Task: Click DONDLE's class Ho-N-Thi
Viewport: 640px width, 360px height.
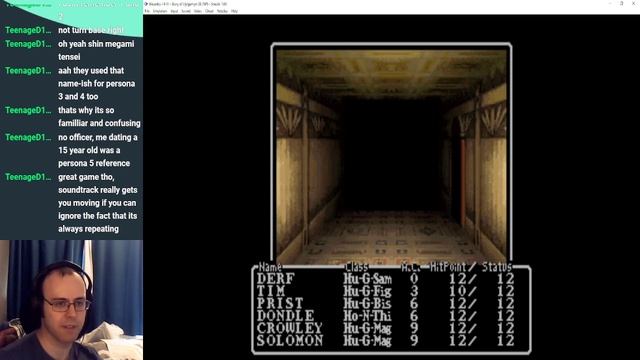Action: coord(367,316)
